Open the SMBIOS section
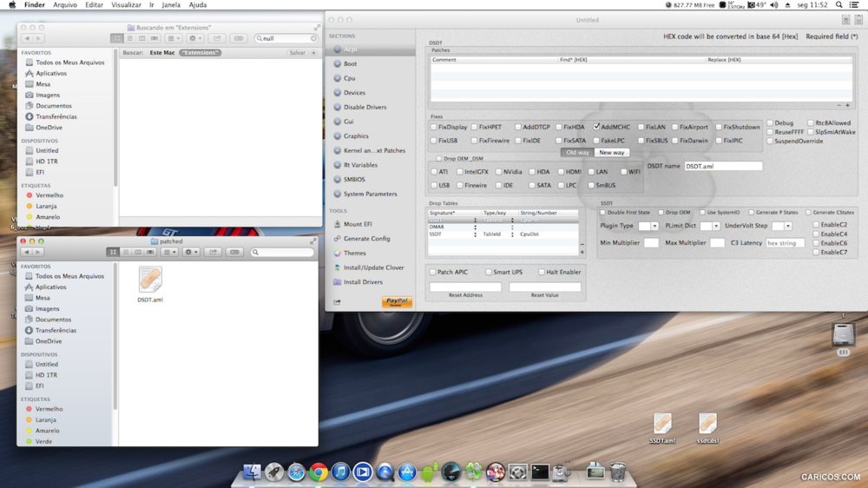 (354, 180)
